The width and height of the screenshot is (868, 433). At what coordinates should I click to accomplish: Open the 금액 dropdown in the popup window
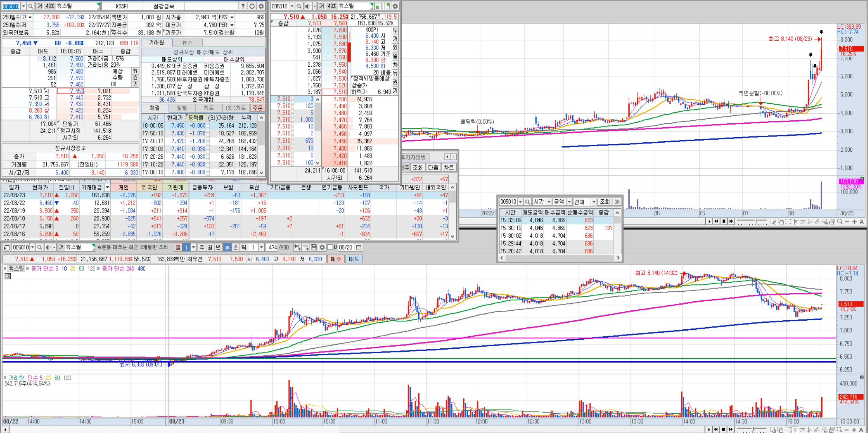[x=569, y=202]
